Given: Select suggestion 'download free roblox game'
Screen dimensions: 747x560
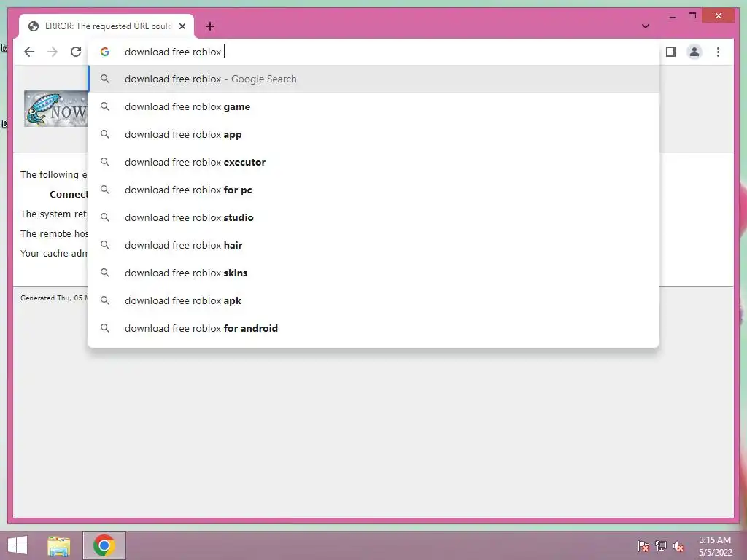Looking at the screenshot, I should point(373,106).
